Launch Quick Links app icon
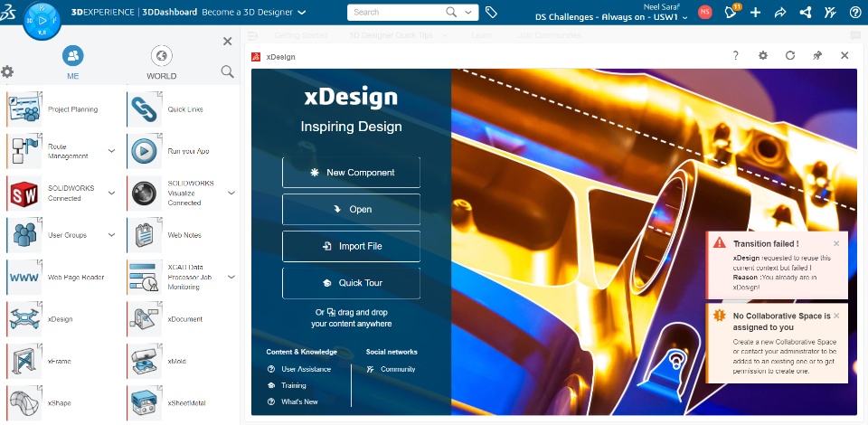868x425 pixels. coord(145,109)
